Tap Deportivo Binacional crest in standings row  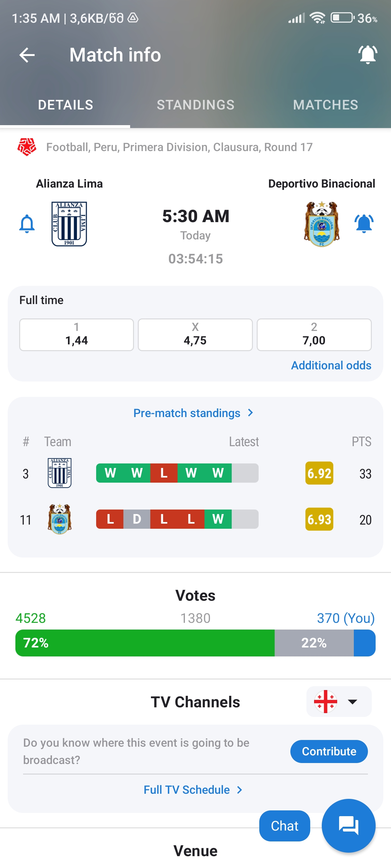tap(60, 519)
